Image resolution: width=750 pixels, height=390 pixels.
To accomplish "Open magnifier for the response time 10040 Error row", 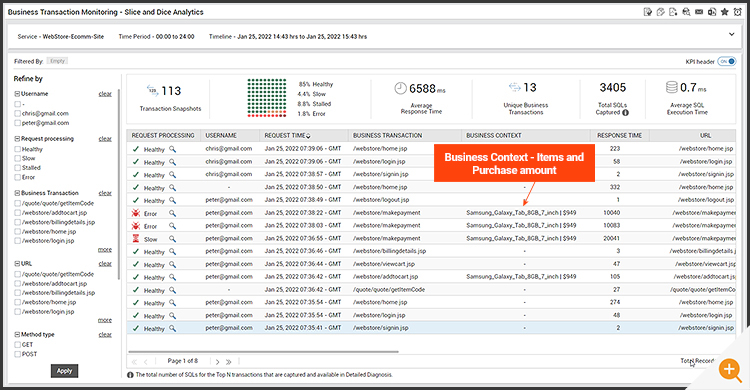I will pos(172,213).
